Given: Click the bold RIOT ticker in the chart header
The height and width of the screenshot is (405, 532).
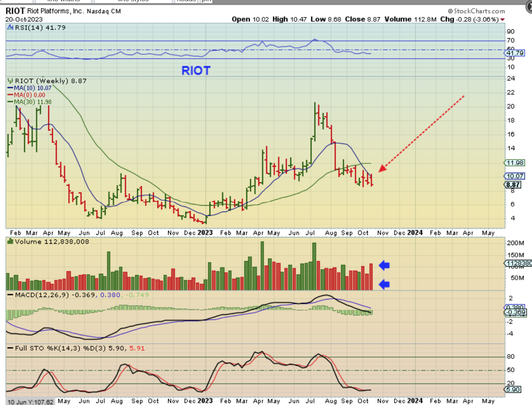Looking at the screenshot, I should 15,11.
